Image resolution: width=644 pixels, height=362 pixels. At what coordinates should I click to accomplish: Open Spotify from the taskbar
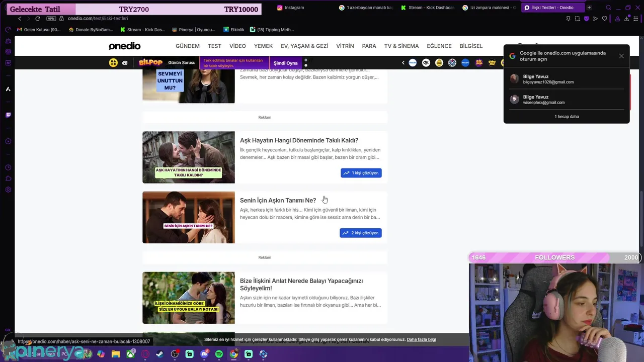(219, 354)
